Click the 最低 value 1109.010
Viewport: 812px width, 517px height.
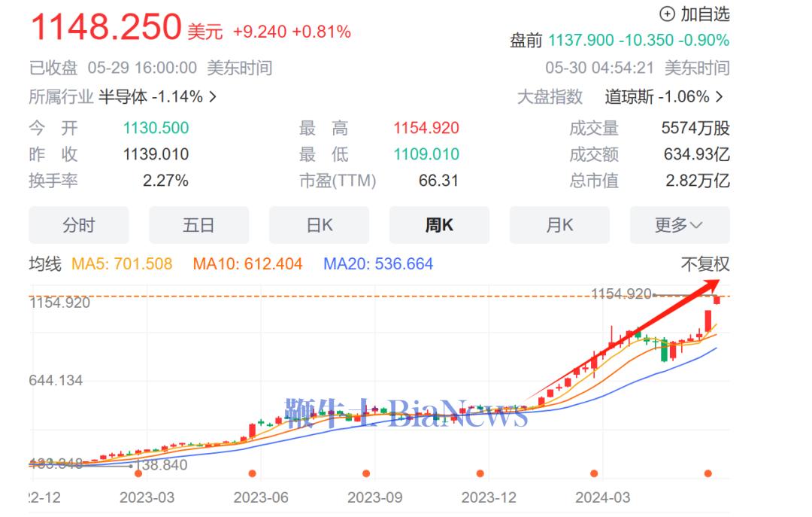tap(426, 154)
